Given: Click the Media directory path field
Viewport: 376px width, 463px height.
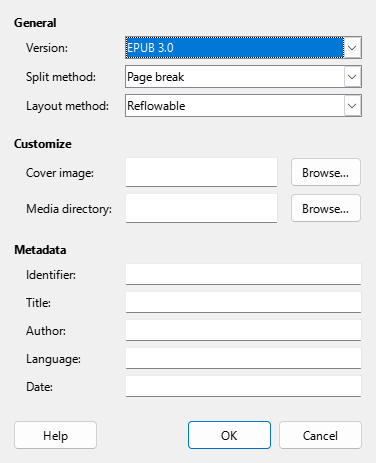Looking at the screenshot, I should pos(201,208).
